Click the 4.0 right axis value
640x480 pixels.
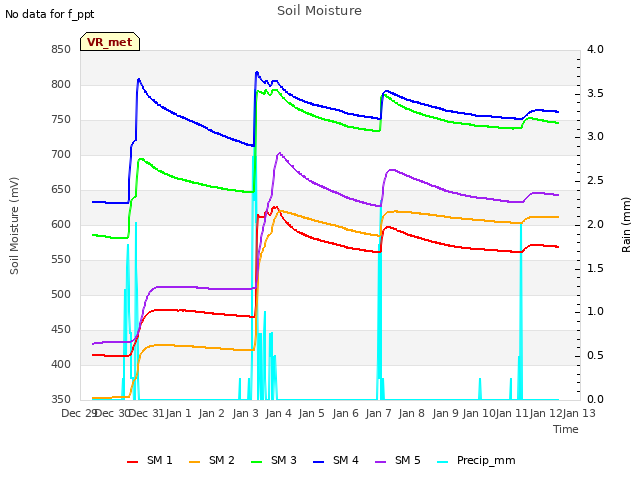pyautogui.click(x=595, y=50)
